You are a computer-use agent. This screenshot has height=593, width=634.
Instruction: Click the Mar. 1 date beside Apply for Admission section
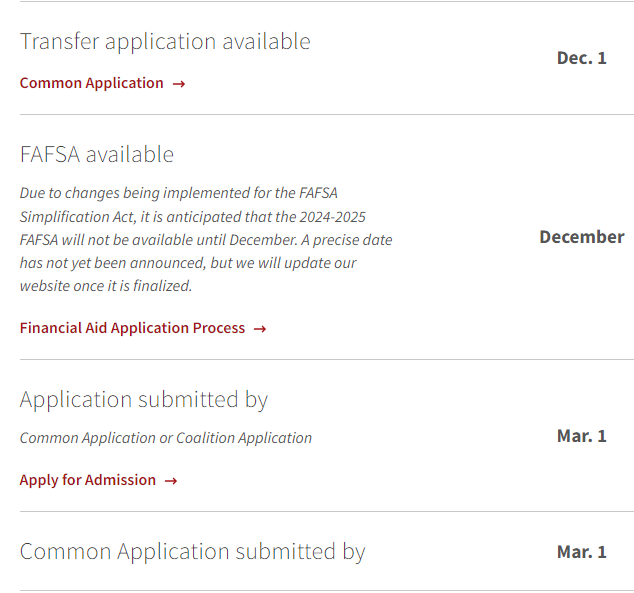point(581,436)
